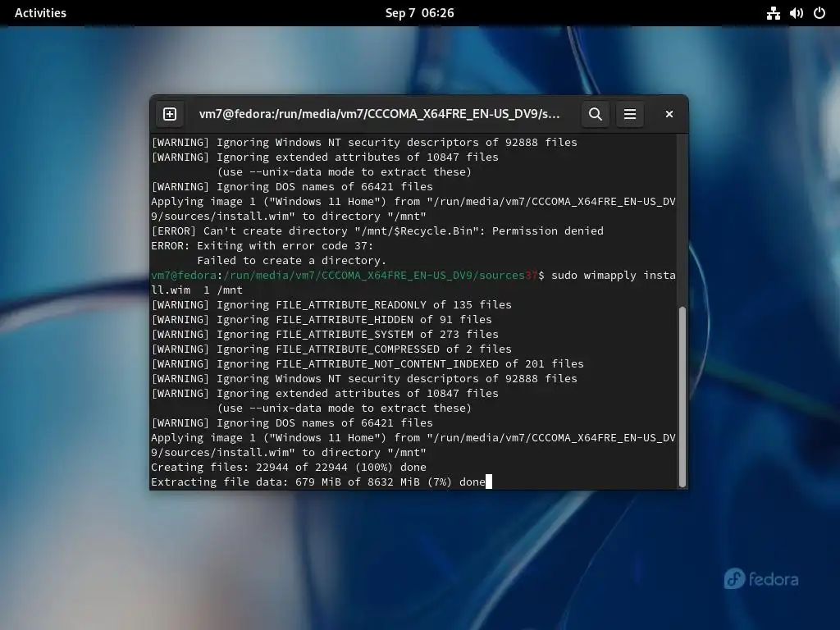
Task: Click the terminal window title text
Action: 379,114
